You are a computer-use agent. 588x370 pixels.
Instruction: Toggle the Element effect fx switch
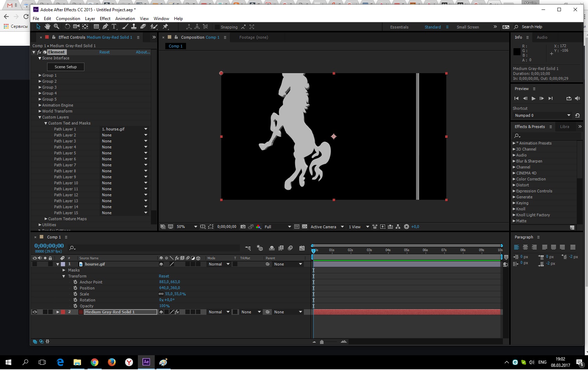(x=39, y=52)
